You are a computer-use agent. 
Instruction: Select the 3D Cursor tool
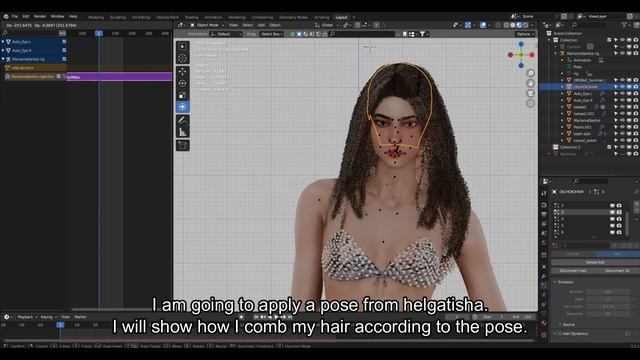pos(182,58)
